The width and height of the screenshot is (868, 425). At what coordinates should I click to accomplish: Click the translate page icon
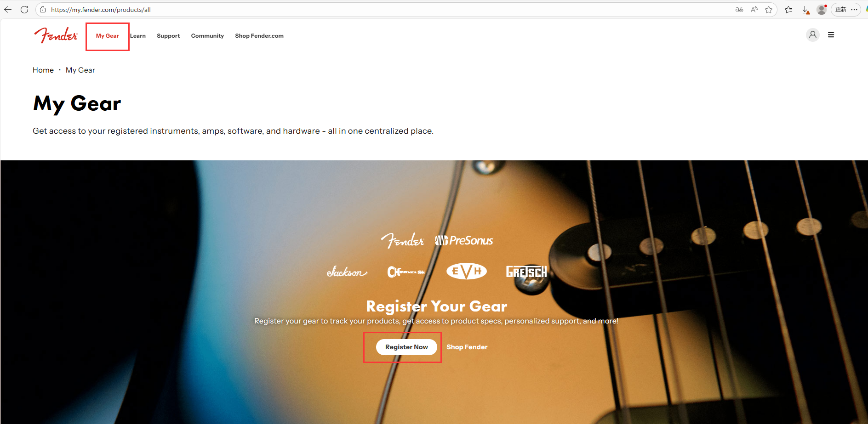tap(739, 10)
